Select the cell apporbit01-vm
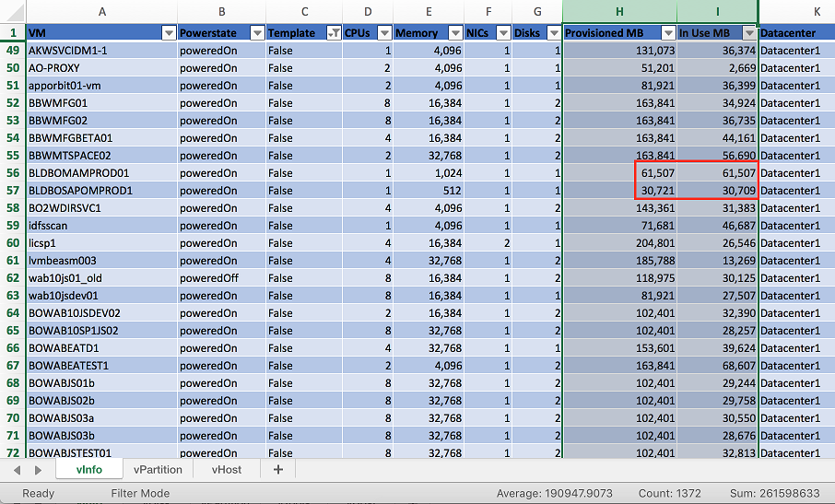This screenshot has width=835, height=504. 101,86
